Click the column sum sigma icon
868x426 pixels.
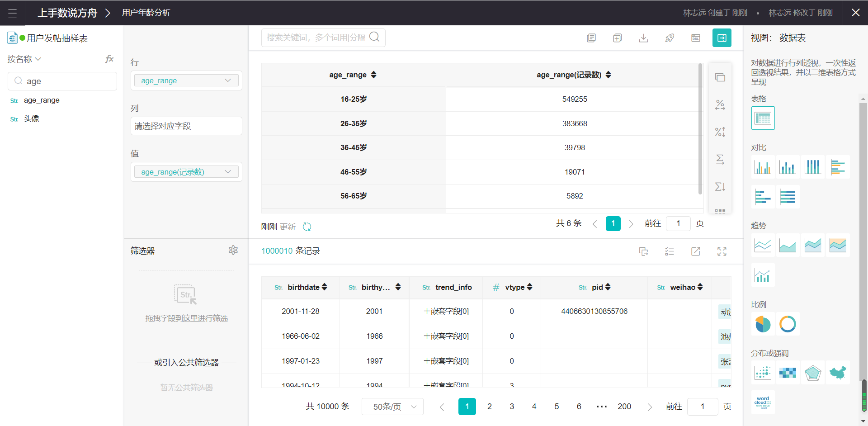pyautogui.click(x=720, y=186)
